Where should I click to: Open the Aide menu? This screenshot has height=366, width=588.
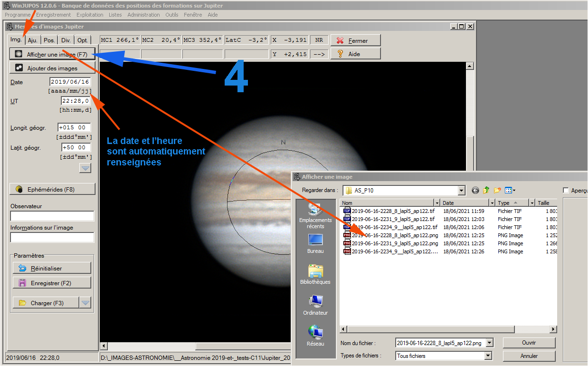213,15
